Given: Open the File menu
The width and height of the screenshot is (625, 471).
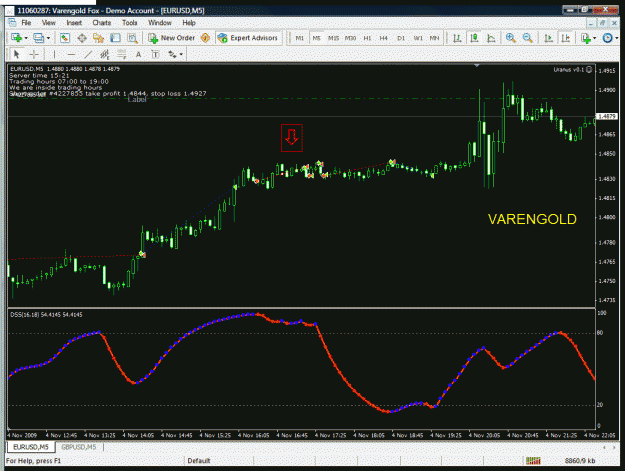Looking at the screenshot, I should [26, 23].
